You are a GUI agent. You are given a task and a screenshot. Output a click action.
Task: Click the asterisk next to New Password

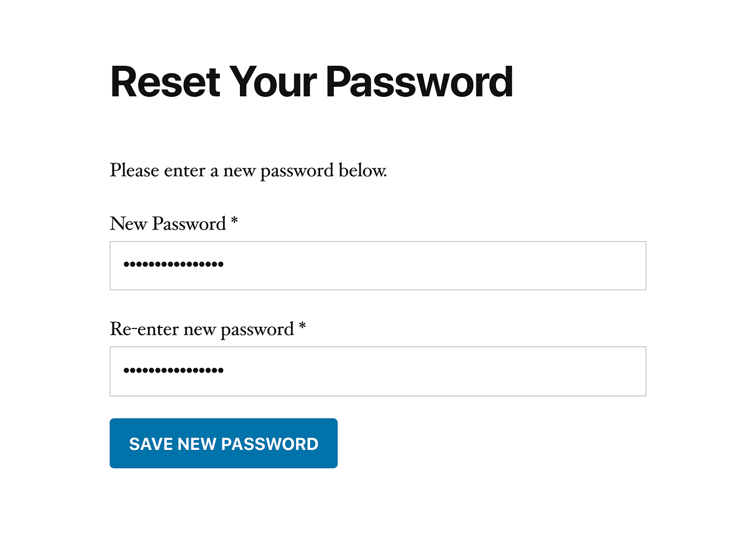coord(234,223)
